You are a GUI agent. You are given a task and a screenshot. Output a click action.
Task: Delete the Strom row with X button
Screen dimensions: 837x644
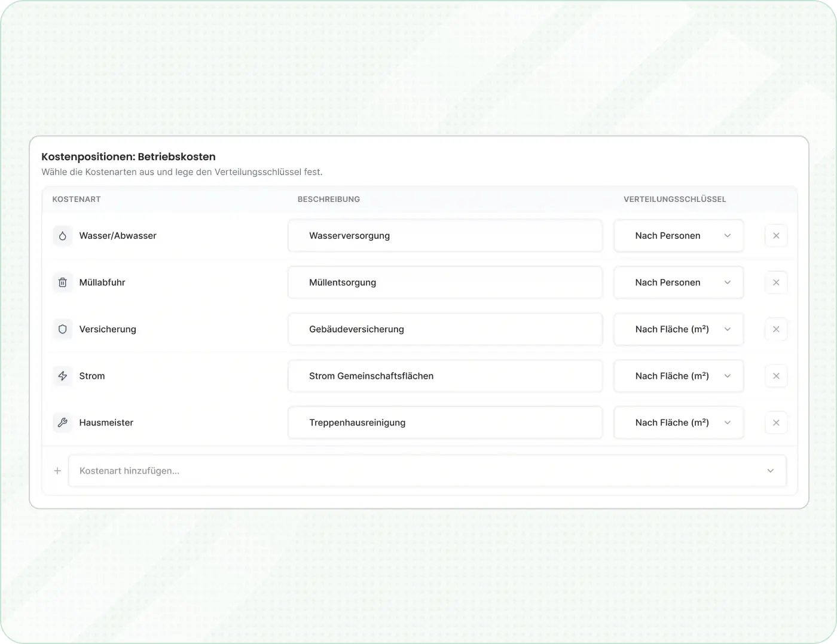(776, 376)
